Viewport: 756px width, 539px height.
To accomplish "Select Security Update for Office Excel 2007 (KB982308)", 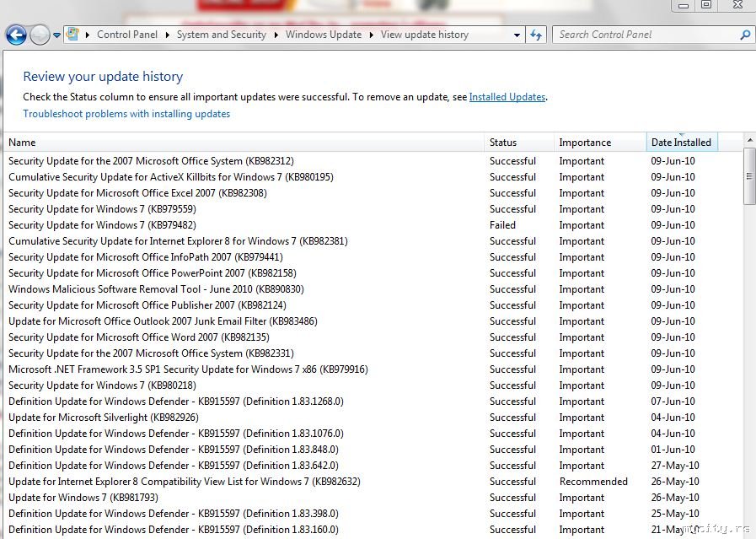I will tap(373, 193).
